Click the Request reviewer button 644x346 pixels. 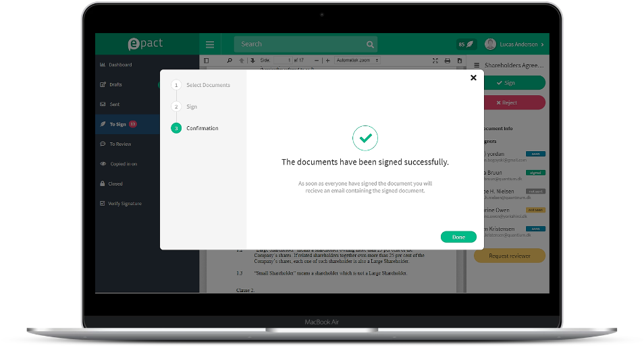[510, 256]
